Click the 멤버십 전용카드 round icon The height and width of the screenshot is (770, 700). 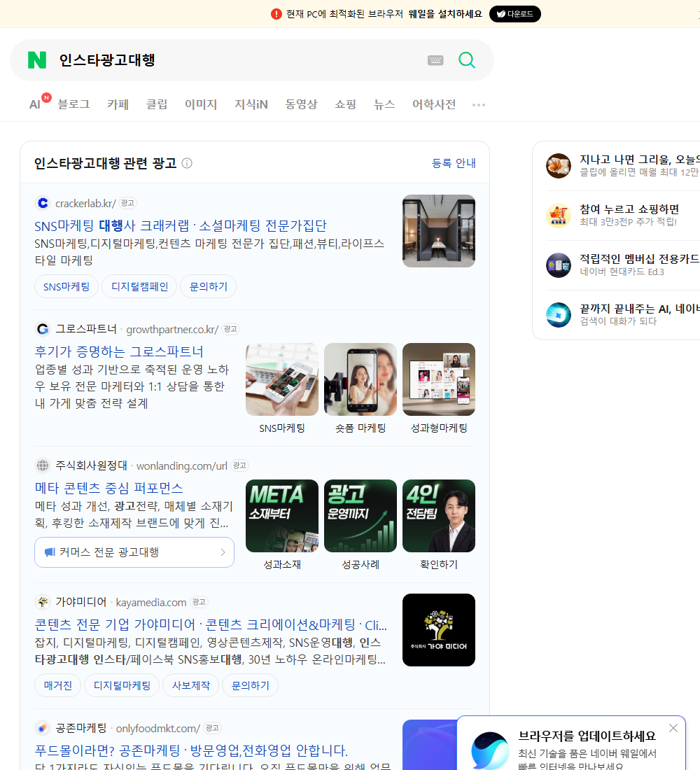coord(559,265)
